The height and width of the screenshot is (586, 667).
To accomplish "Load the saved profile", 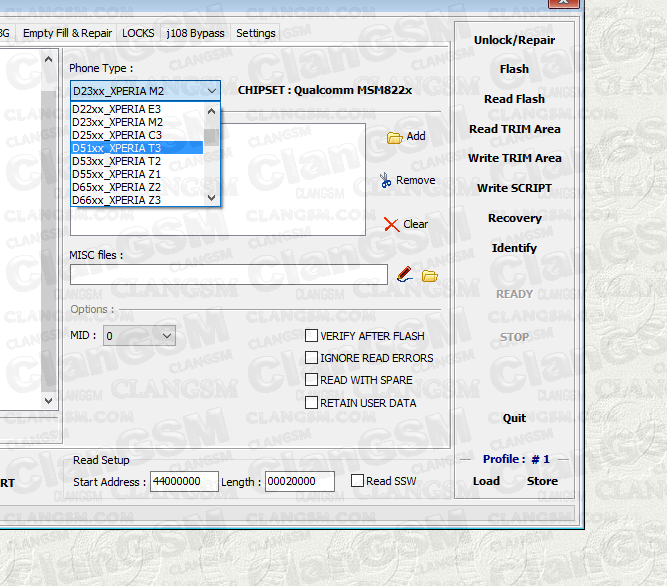I will [x=486, y=481].
